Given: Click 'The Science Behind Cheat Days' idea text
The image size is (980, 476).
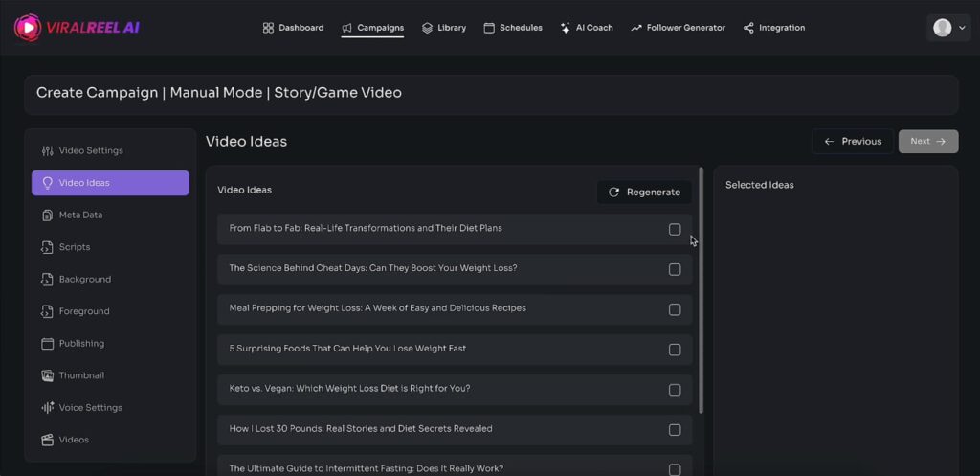Looking at the screenshot, I should (373, 268).
